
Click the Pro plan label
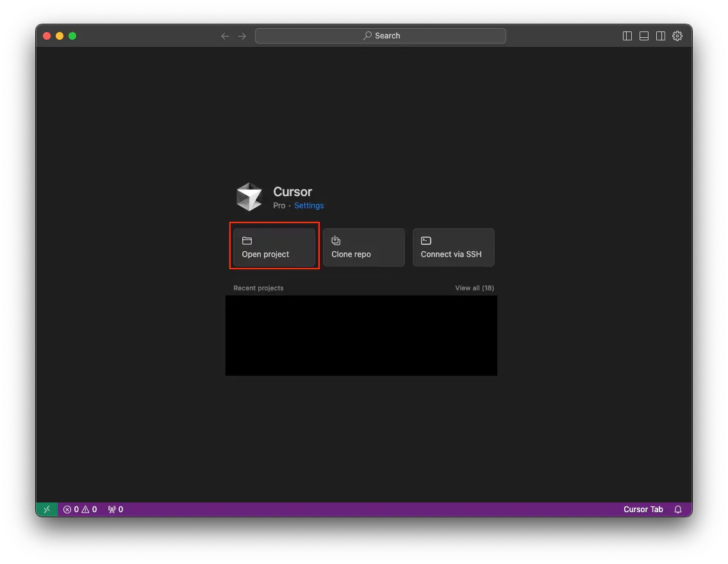click(x=279, y=206)
